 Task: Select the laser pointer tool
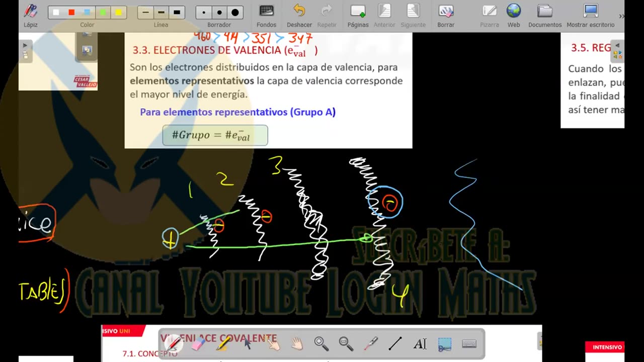point(371,344)
